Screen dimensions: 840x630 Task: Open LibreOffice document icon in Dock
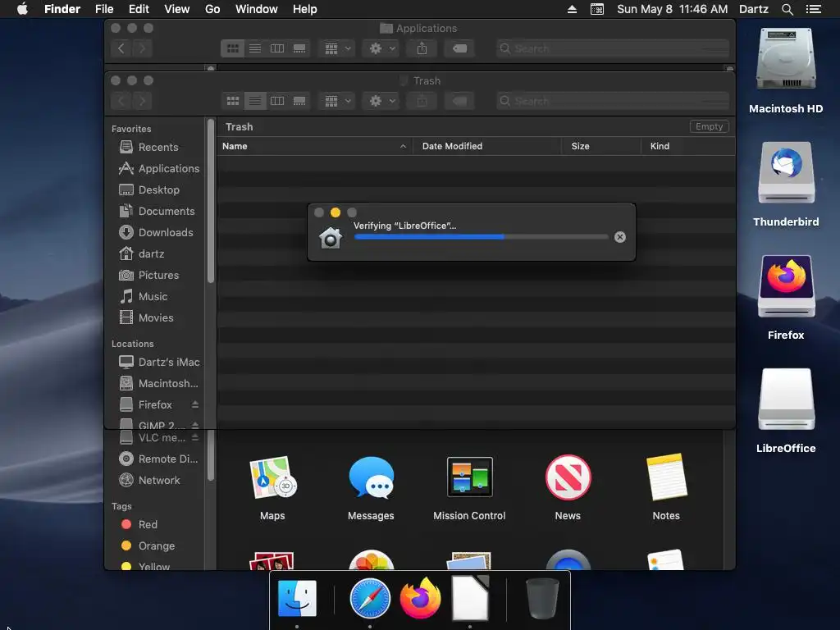tap(470, 598)
